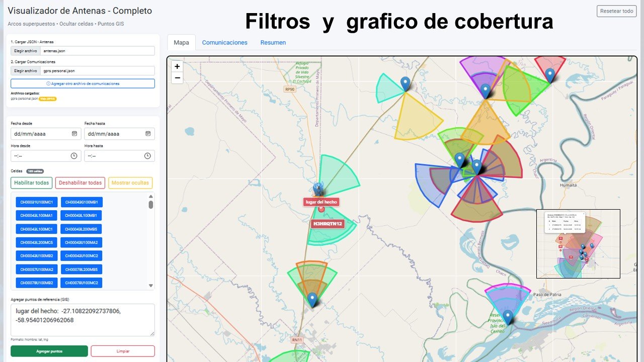Click the cell list scroll down arrow
Screen dimensions: 644x362
click(150, 286)
